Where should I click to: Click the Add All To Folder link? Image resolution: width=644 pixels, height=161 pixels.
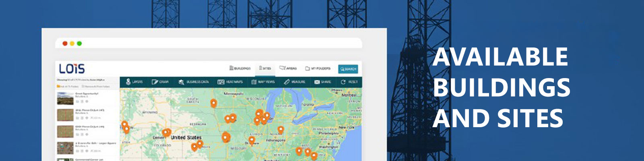coord(68,86)
